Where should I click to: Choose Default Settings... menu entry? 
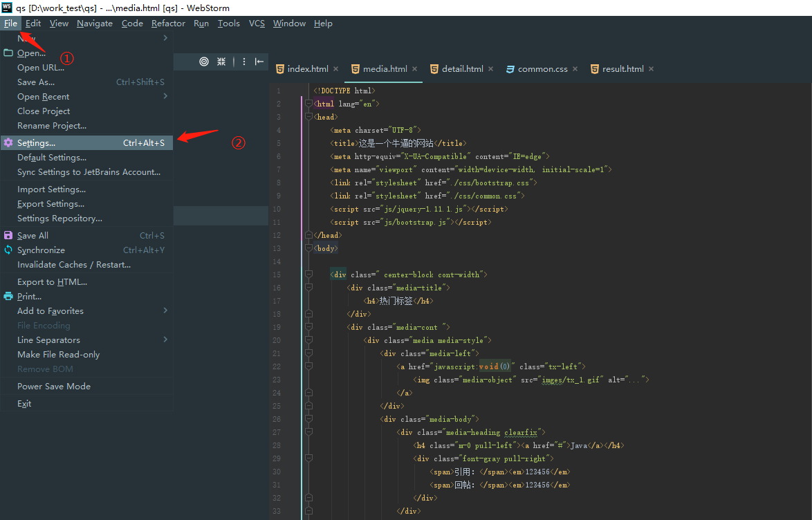86,158
